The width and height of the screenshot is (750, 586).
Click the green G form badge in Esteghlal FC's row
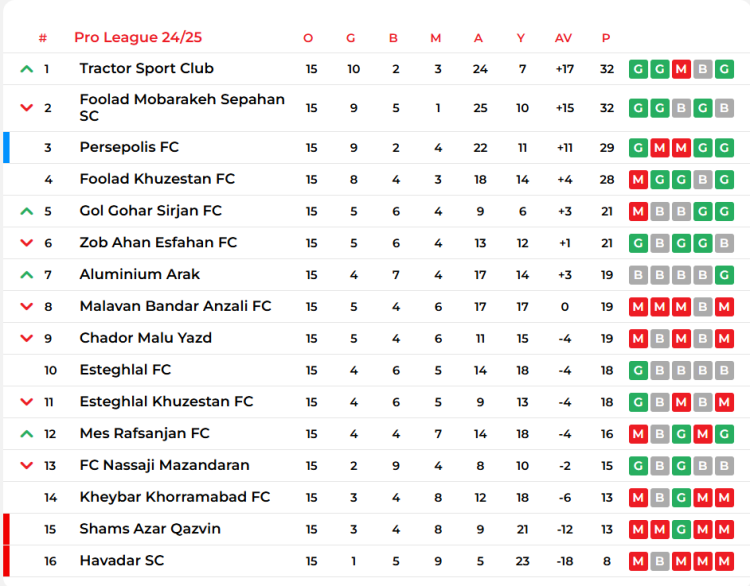coord(637,370)
